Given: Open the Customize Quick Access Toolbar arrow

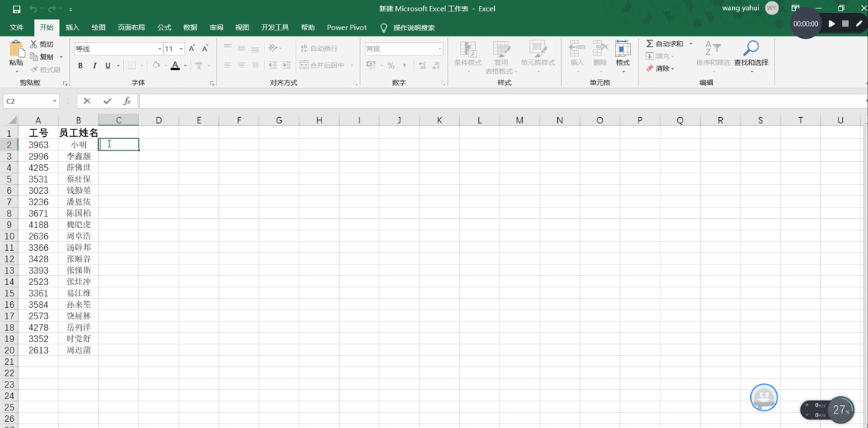Looking at the screenshot, I should (71, 10).
